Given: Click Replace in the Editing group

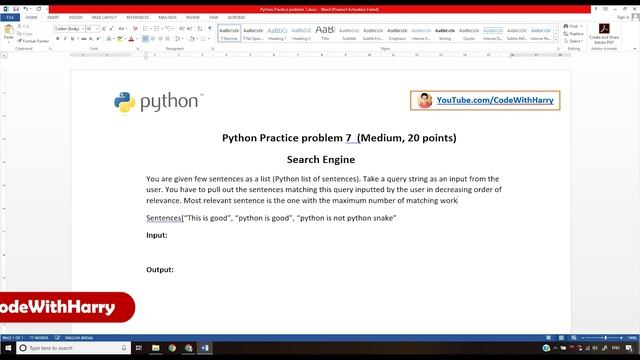Looking at the screenshot, I should click(x=573, y=34).
